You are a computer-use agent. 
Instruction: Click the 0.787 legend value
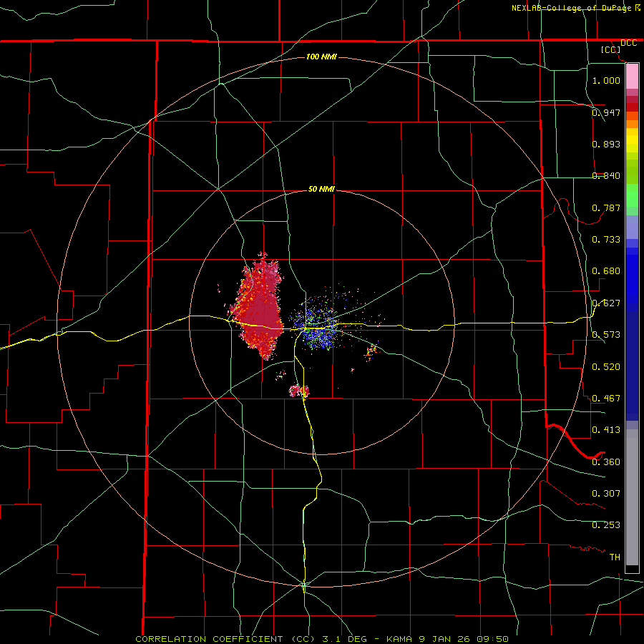pyautogui.click(x=606, y=208)
